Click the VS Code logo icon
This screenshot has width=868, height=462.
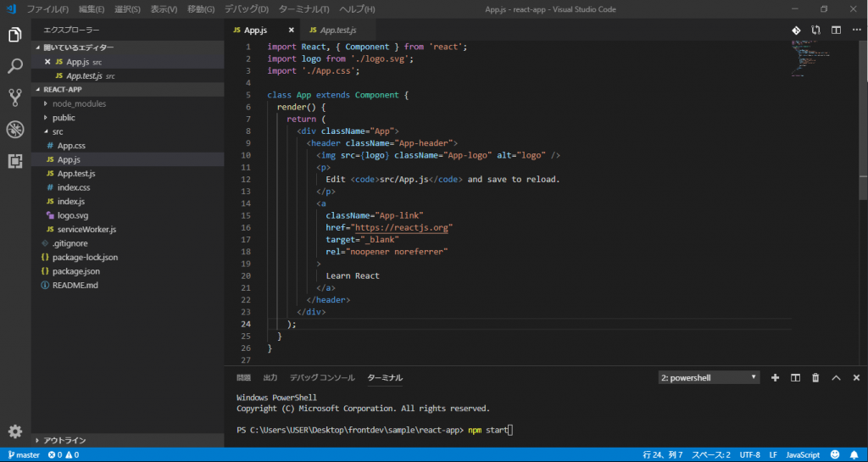pos(11,8)
